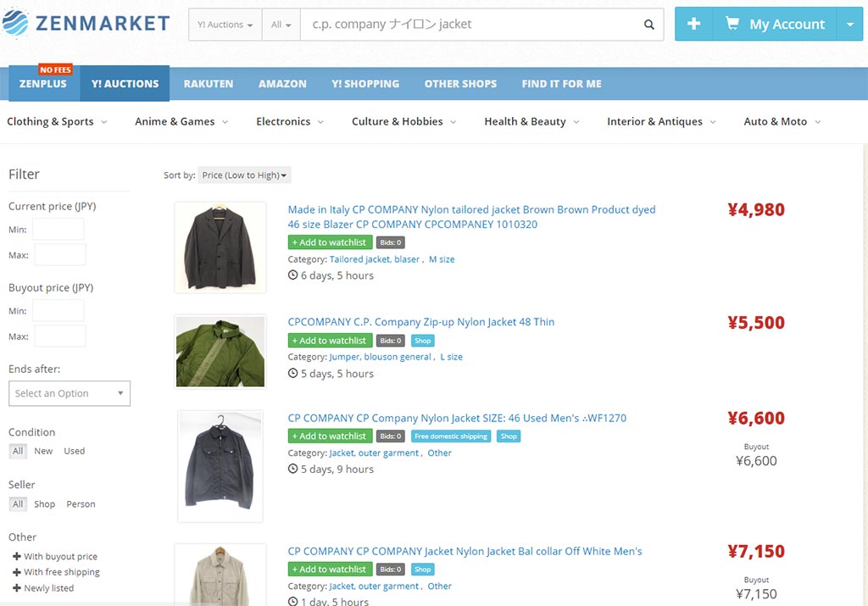Add the ¥6,600 WF1270 jacket to watchlist
The height and width of the screenshot is (606, 868).
point(330,436)
